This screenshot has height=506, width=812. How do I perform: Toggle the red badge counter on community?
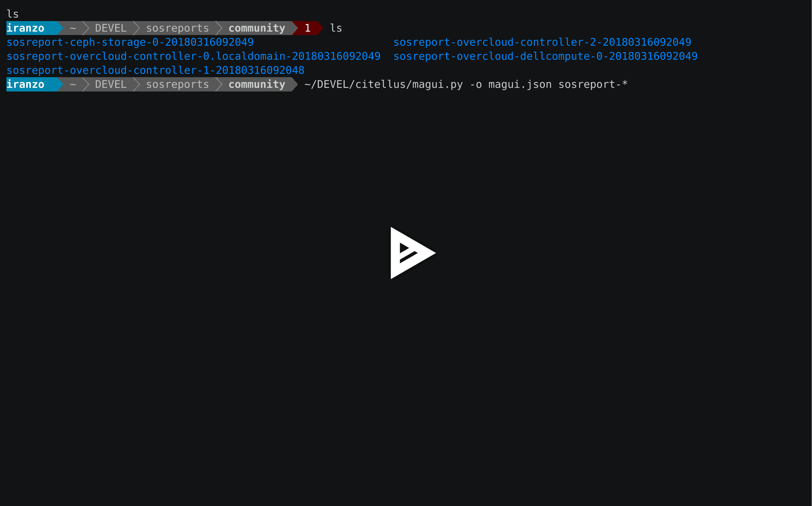tap(307, 27)
